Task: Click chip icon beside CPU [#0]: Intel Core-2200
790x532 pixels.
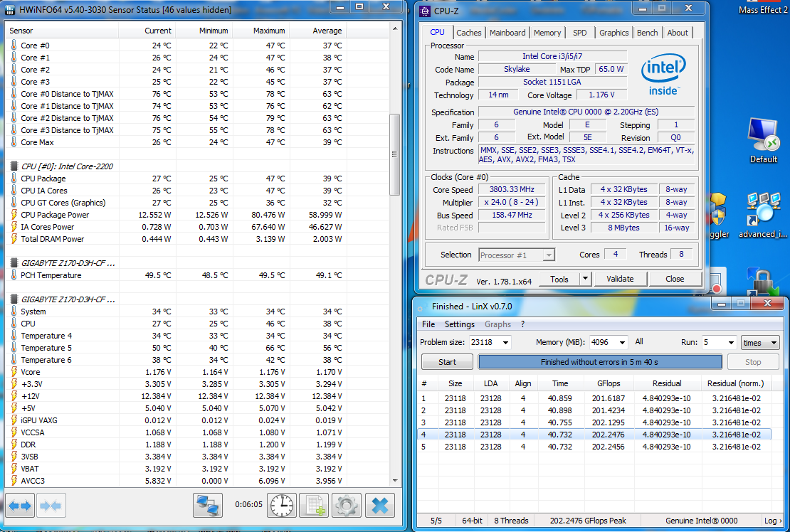Action: coord(14,166)
